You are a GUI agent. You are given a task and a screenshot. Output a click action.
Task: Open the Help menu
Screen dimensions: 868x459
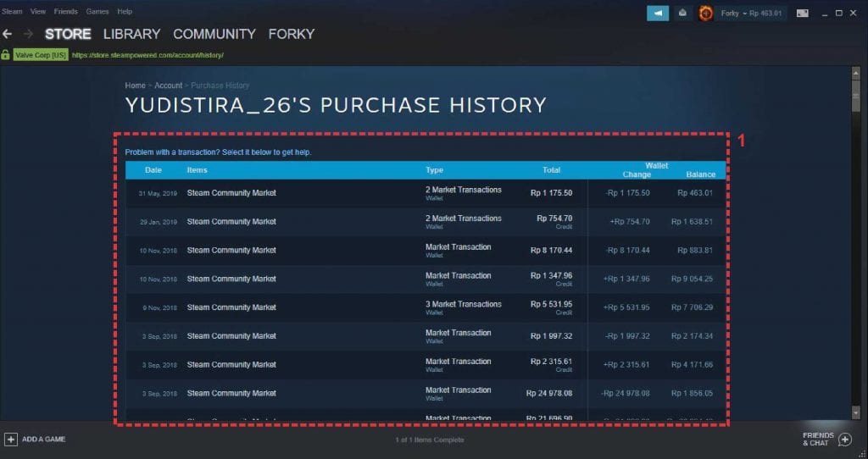[125, 12]
